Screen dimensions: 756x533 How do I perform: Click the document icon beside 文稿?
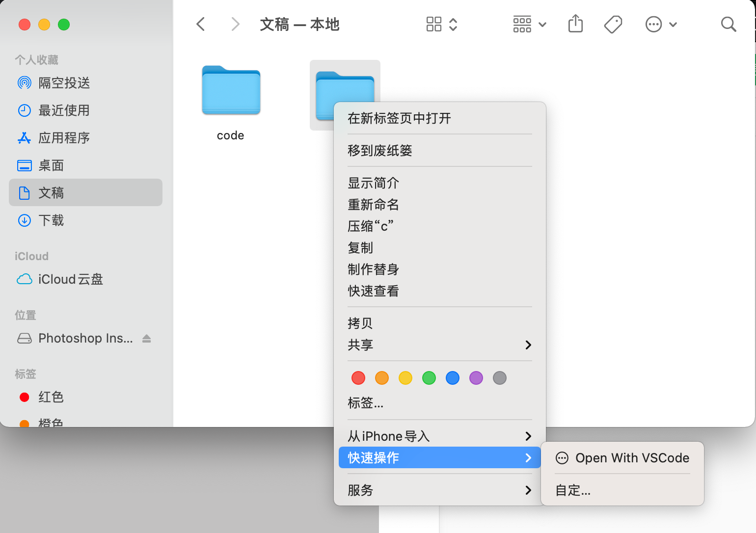pyautogui.click(x=25, y=193)
